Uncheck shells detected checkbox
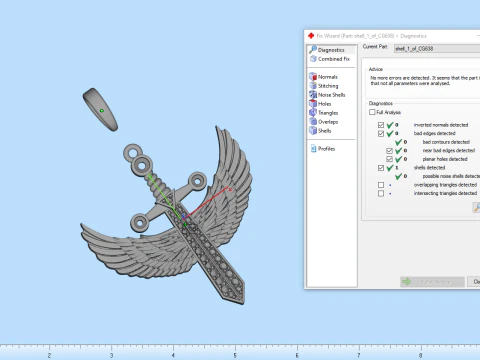Viewport: 480px width, 360px height. point(381,168)
